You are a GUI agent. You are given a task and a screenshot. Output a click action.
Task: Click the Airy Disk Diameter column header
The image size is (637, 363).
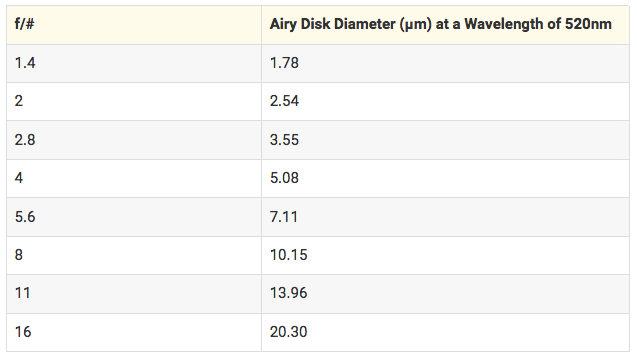(445, 25)
